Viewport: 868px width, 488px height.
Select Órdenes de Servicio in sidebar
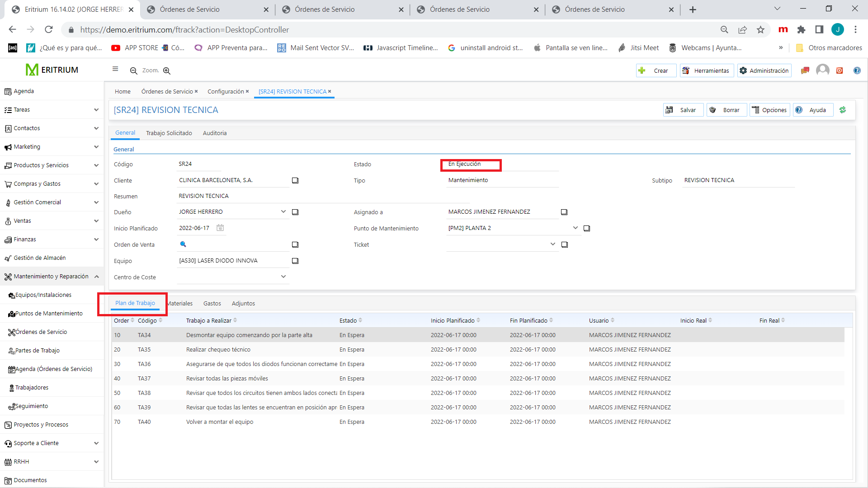click(x=41, y=332)
